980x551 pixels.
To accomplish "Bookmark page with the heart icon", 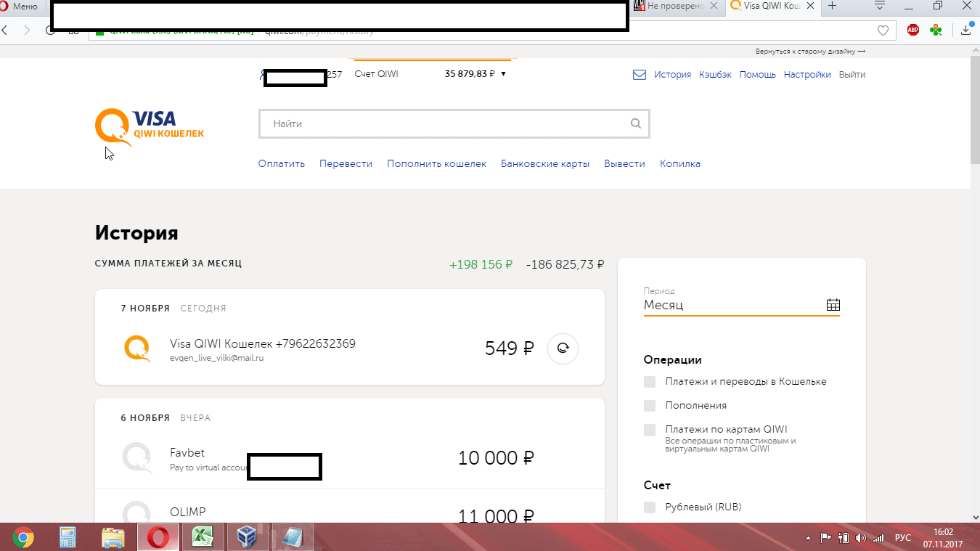I will pyautogui.click(x=883, y=30).
